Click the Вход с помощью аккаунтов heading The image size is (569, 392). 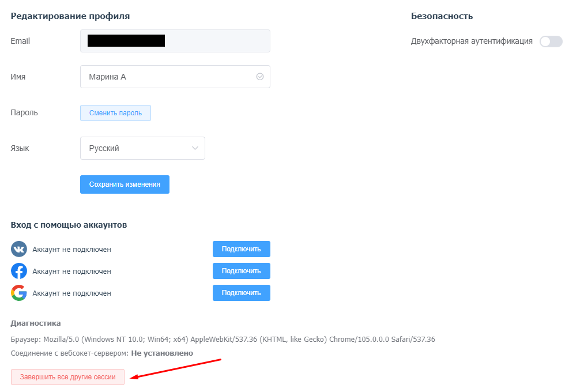(69, 225)
